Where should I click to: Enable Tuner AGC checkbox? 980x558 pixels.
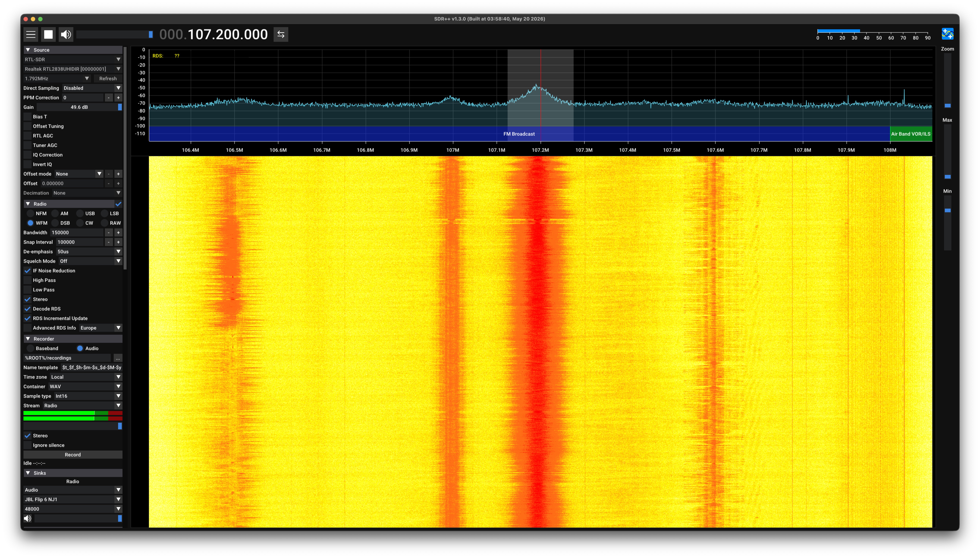pyautogui.click(x=27, y=145)
